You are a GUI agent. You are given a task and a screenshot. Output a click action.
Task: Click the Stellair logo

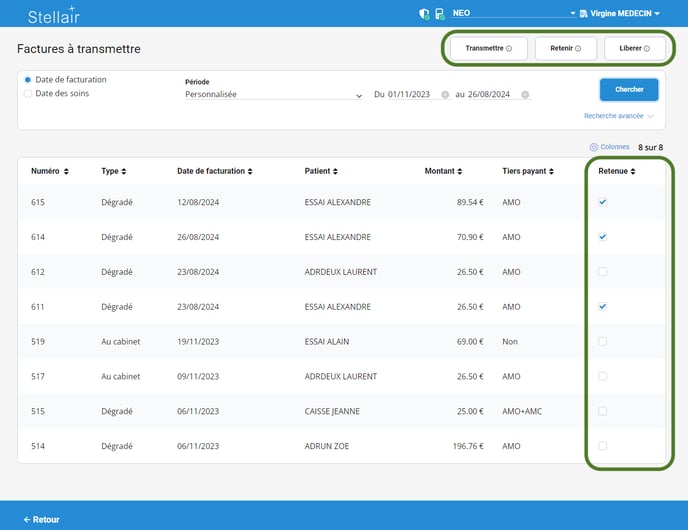point(54,16)
